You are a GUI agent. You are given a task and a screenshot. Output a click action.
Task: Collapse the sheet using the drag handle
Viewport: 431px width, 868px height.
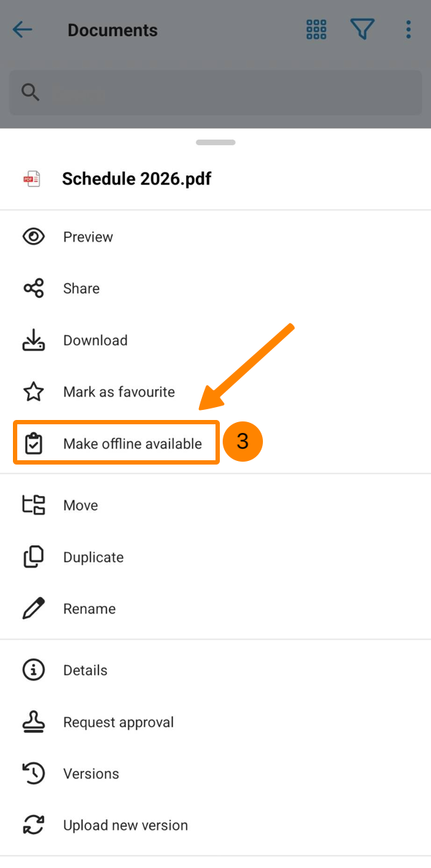(x=215, y=142)
